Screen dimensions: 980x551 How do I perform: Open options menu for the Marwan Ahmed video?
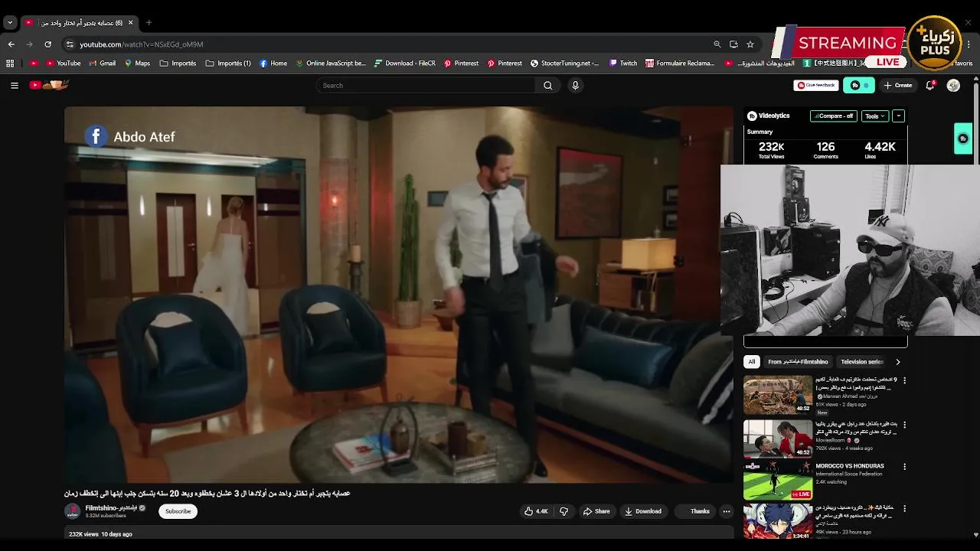904,380
